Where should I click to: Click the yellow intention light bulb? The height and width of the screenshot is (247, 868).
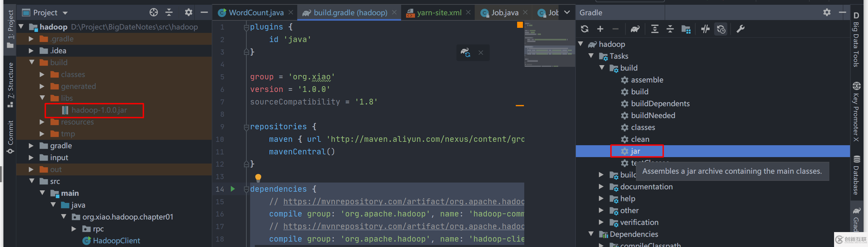pyautogui.click(x=258, y=177)
